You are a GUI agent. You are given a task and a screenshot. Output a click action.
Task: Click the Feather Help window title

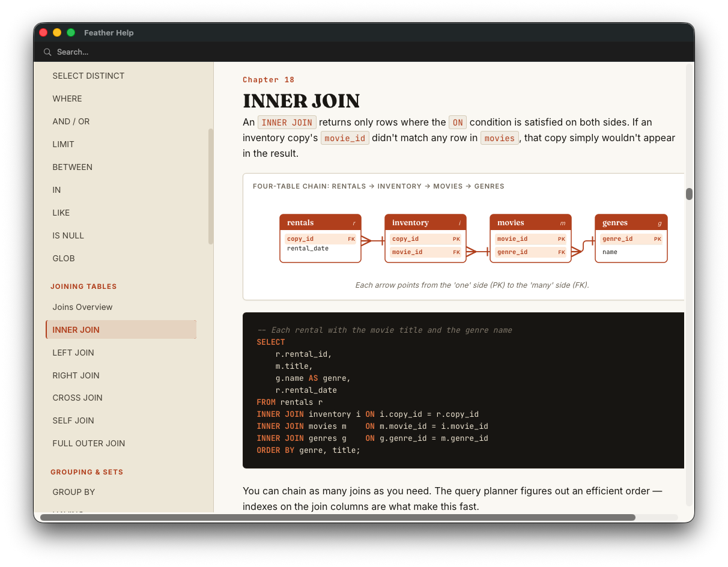[x=109, y=33]
